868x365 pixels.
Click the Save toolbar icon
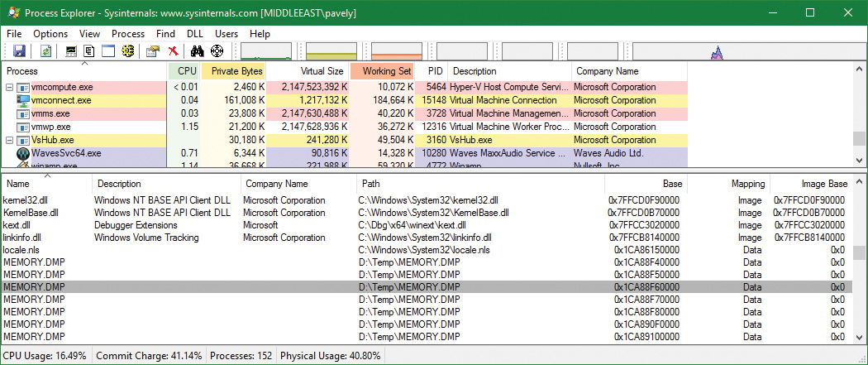pos(19,51)
